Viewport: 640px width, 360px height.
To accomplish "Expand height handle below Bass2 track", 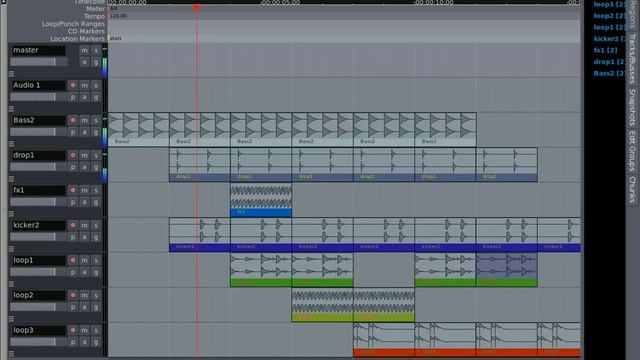I will (x=11, y=144).
